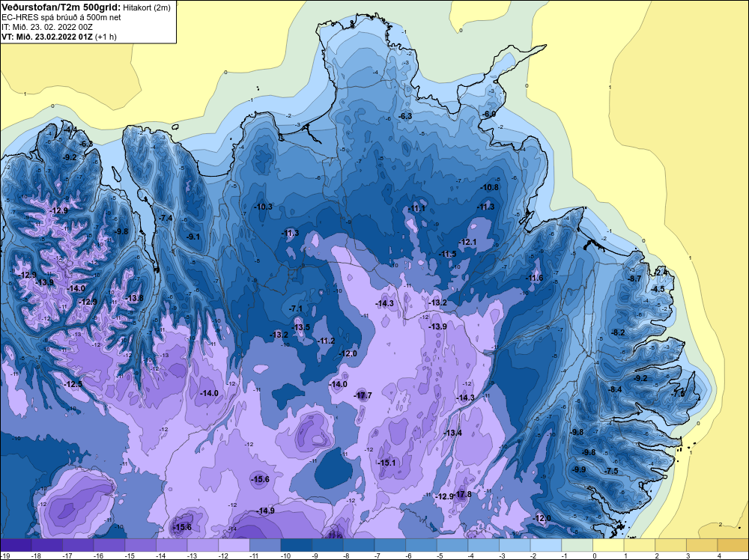
Task: Click the -17.7 temperature value on the map
Action: (363, 395)
